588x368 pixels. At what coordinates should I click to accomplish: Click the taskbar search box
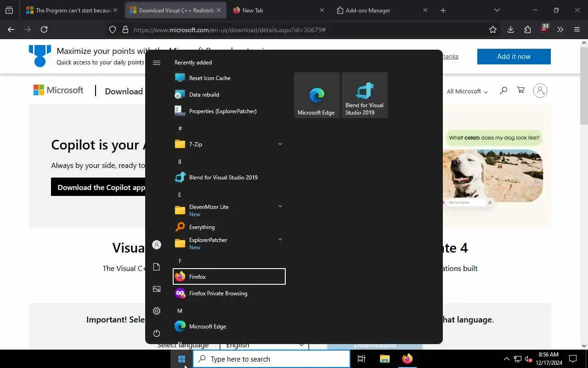(x=271, y=359)
